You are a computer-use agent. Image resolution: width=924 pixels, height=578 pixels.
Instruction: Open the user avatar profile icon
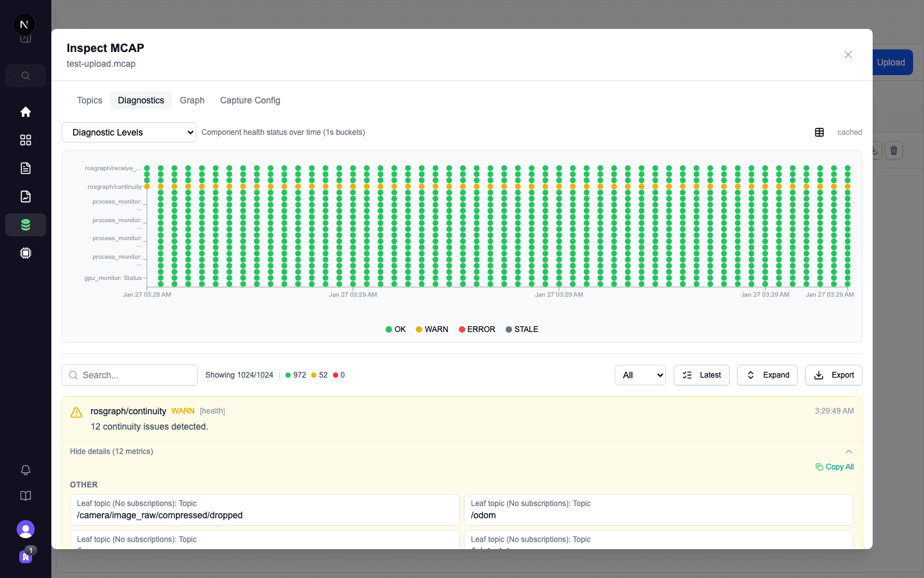tap(26, 529)
